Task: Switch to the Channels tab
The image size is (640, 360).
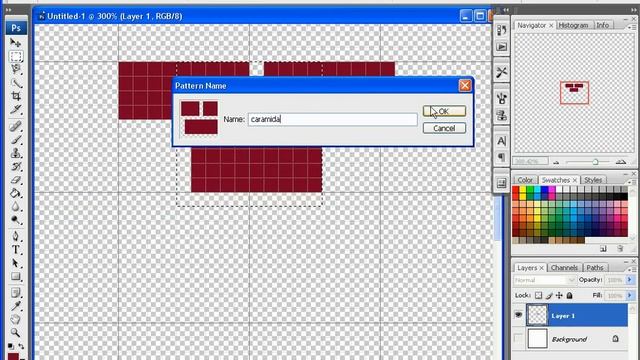Action: pos(564,268)
